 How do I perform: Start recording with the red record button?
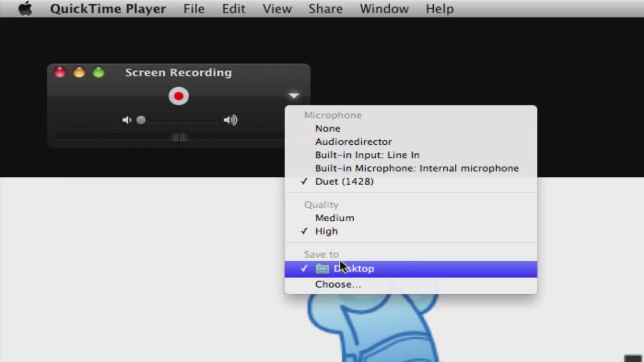point(179,96)
